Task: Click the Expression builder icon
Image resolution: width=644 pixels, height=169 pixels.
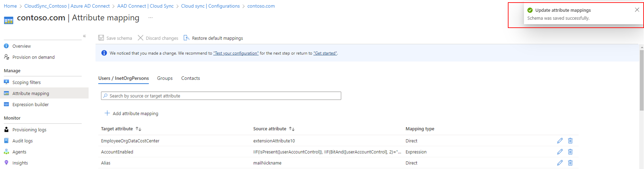Action: pos(6,104)
